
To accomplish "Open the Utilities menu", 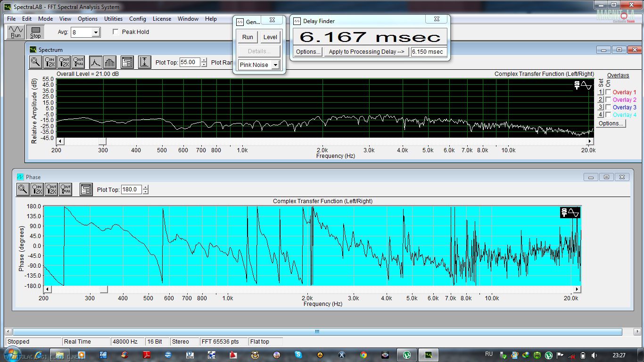I will point(113,19).
